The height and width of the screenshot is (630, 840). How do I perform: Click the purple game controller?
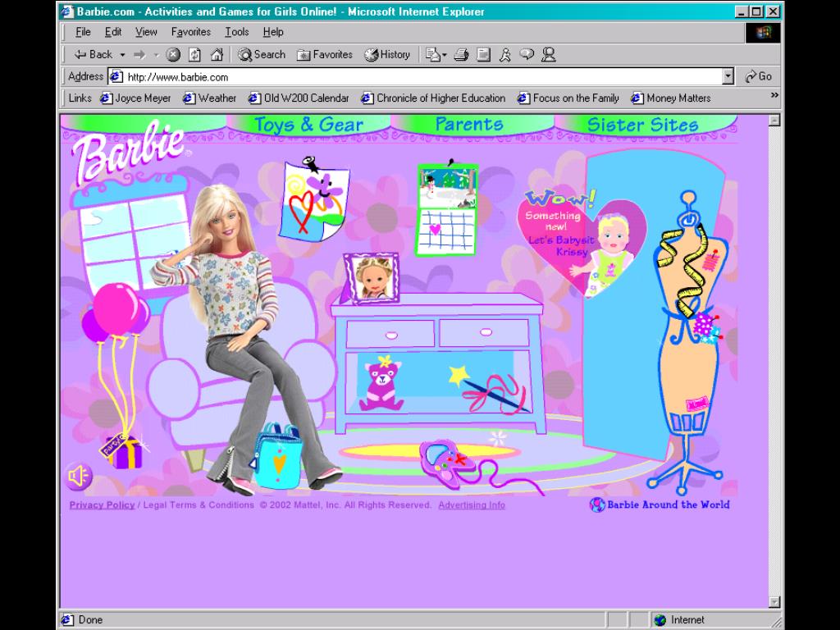pyautogui.click(x=447, y=463)
